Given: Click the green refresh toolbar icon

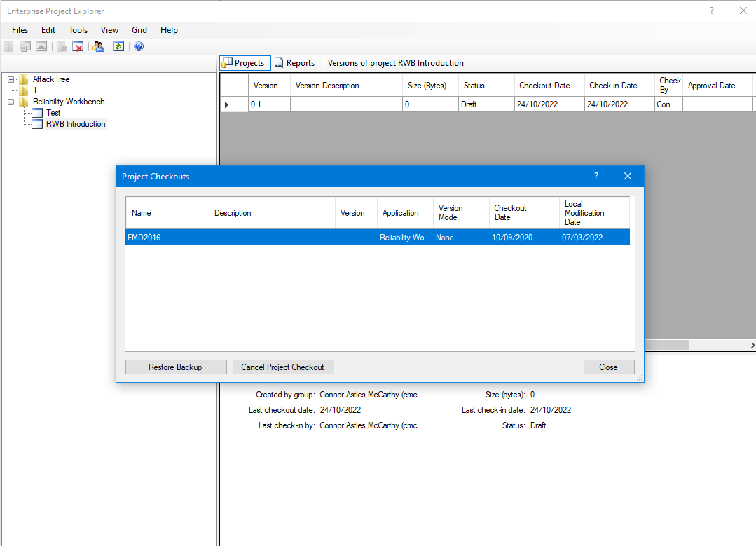Looking at the screenshot, I should point(118,46).
